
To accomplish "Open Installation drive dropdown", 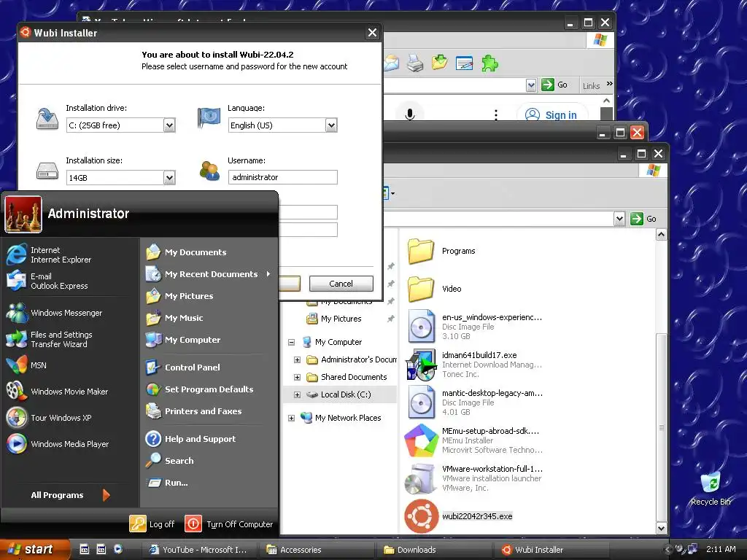I will (169, 125).
